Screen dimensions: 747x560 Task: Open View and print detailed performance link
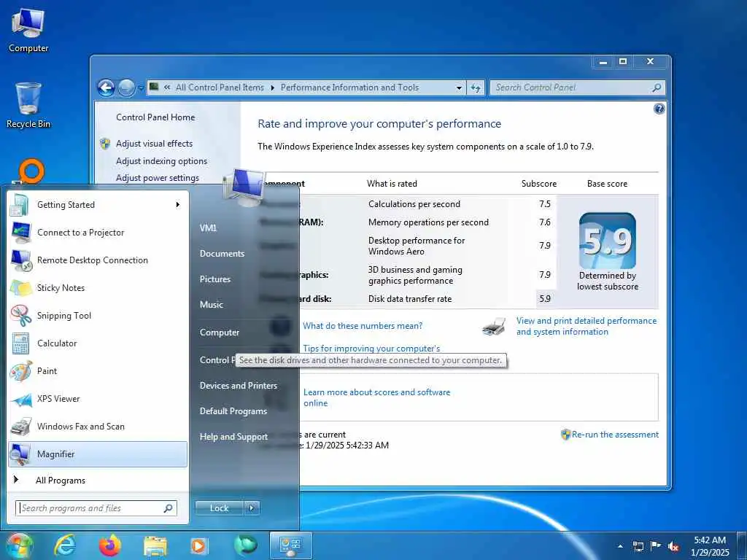[x=587, y=326]
